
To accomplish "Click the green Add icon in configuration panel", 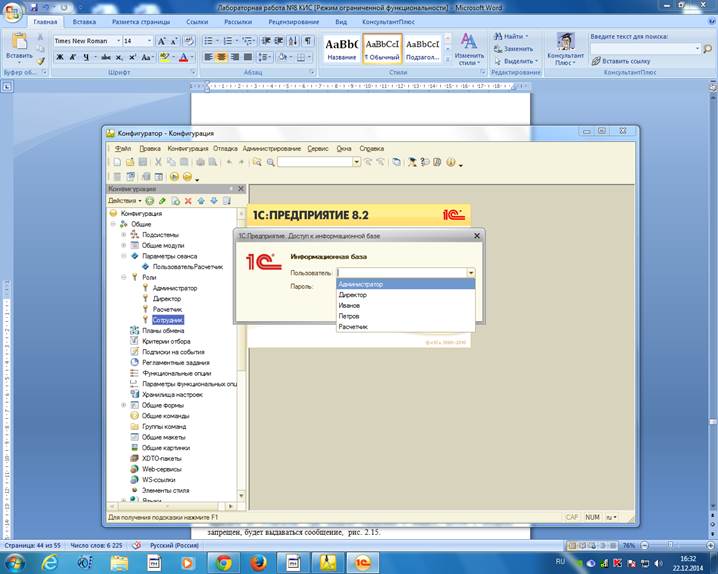I will click(x=150, y=200).
